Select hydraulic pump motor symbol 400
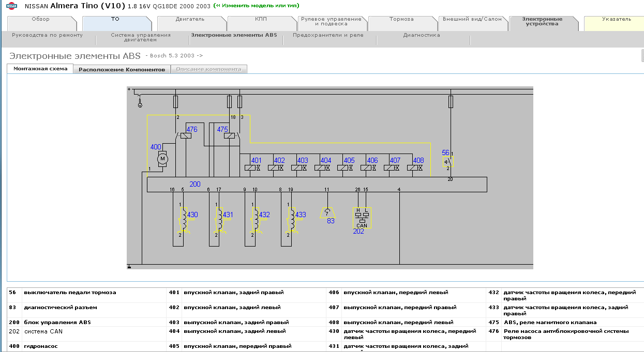This screenshot has height=352, width=644. tap(162, 158)
